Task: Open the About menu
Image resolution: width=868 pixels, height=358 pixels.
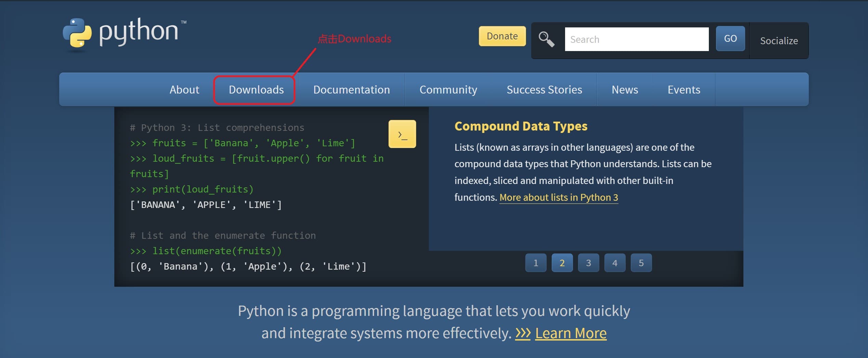Action: [x=184, y=89]
